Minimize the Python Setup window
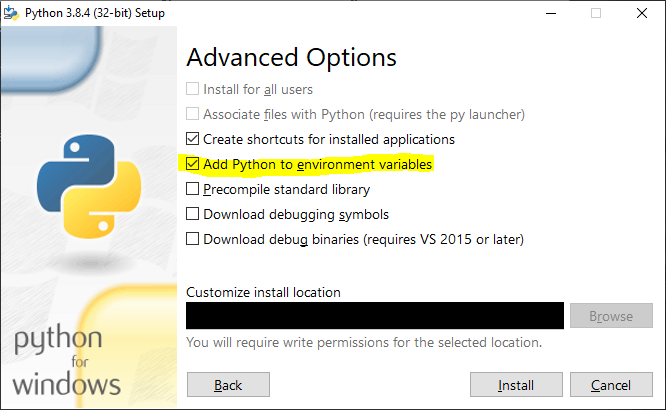Image resolution: width=666 pixels, height=410 pixels. tap(551, 13)
